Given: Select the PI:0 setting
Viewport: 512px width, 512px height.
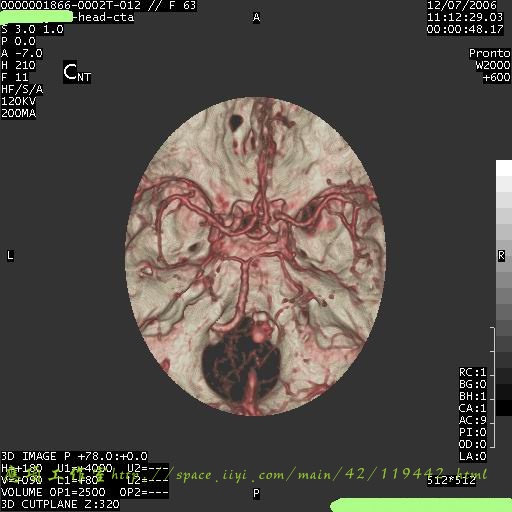Looking at the screenshot, I should coord(473,432).
